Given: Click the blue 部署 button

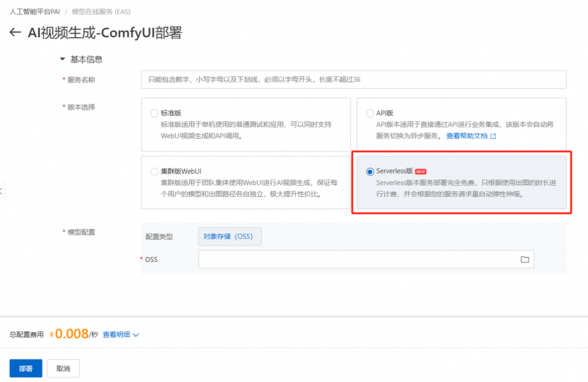Looking at the screenshot, I should (x=26, y=368).
